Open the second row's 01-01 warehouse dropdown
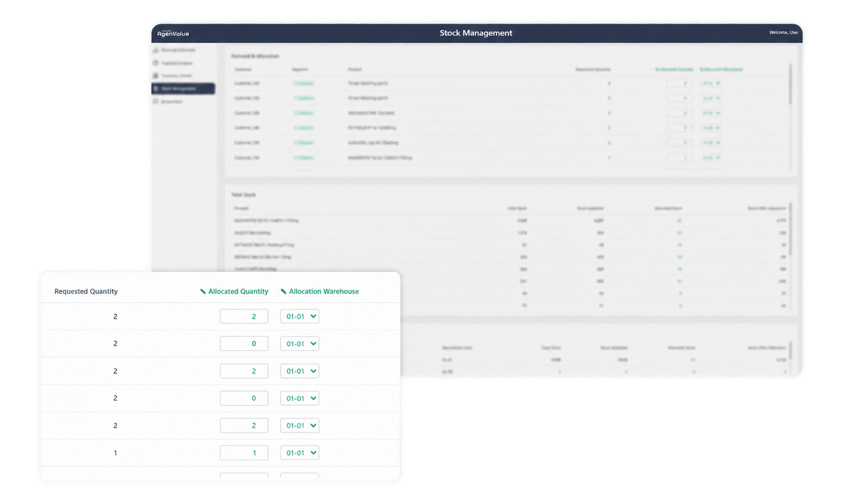 coord(300,344)
